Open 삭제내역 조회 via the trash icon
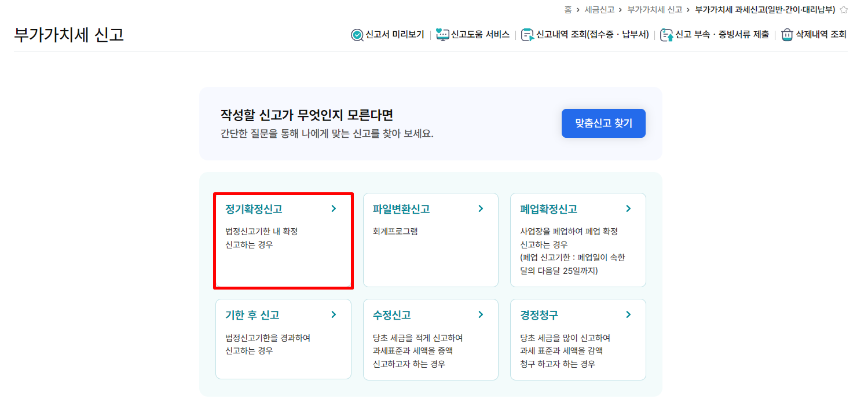Image resolution: width=868 pixels, height=399 pixels. [x=787, y=35]
